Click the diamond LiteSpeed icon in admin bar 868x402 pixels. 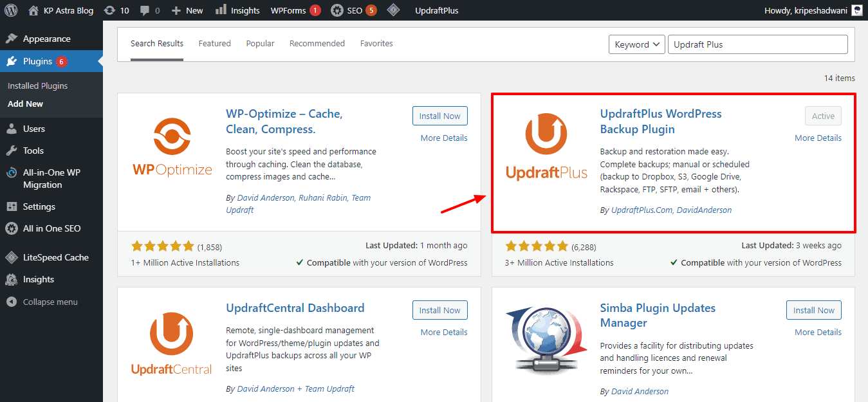[393, 10]
